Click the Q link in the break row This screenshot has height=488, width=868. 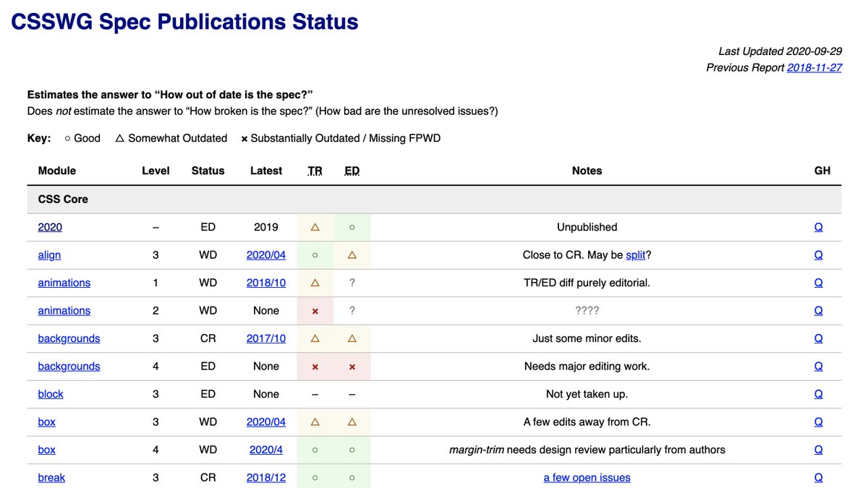[818, 477]
